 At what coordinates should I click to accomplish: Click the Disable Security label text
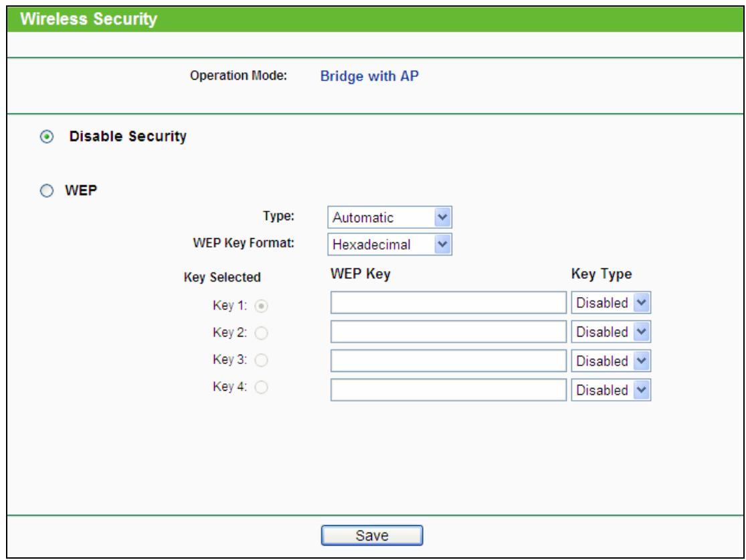click(127, 137)
